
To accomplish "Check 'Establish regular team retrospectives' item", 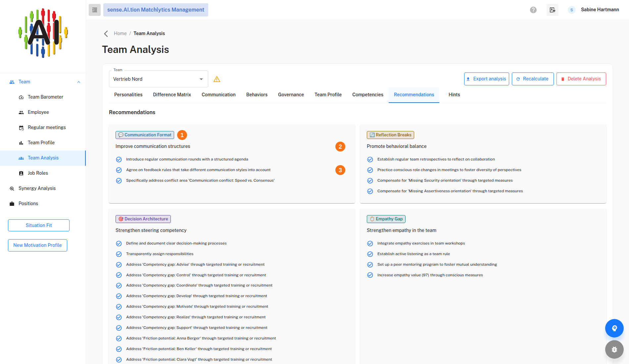I will 370,159.
